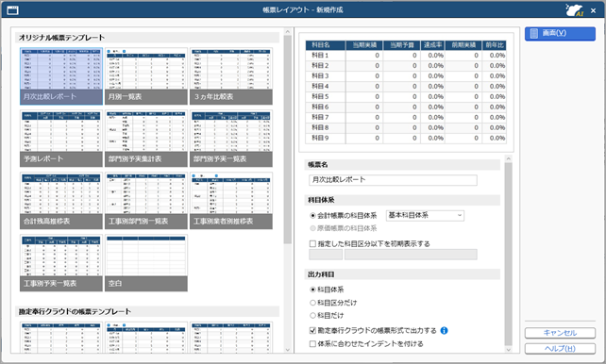Click the short 科目区分 code field
606x364 pixels.
[326, 255]
